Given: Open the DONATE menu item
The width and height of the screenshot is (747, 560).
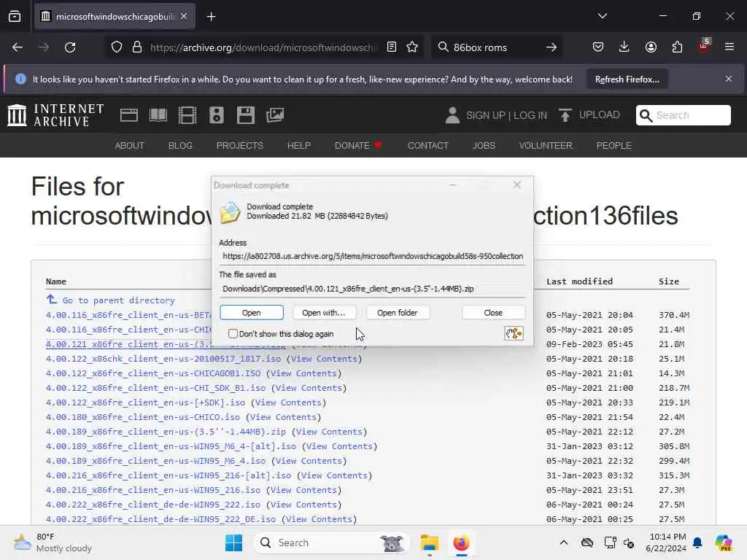Looking at the screenshot, I should 358,146.
